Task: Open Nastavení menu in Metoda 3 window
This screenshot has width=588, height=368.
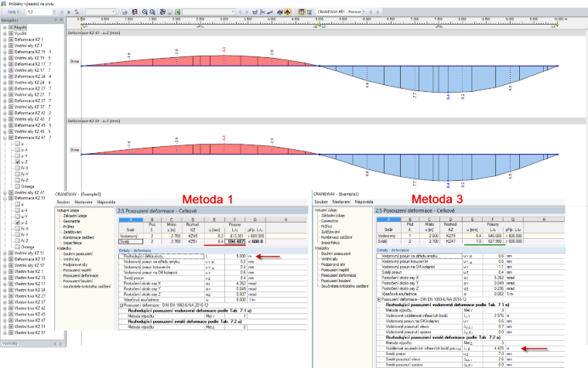Action: point(341,202)
